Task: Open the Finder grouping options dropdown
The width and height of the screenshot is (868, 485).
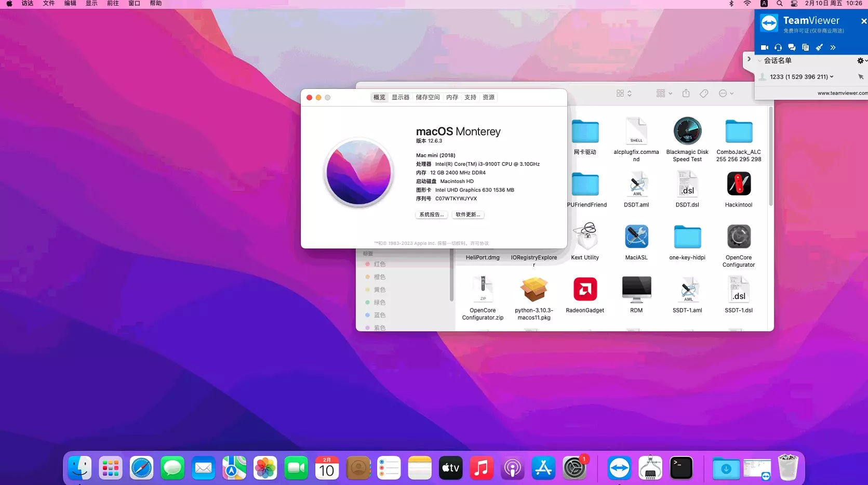Action: pyautogui.click(x=664, y=94)
